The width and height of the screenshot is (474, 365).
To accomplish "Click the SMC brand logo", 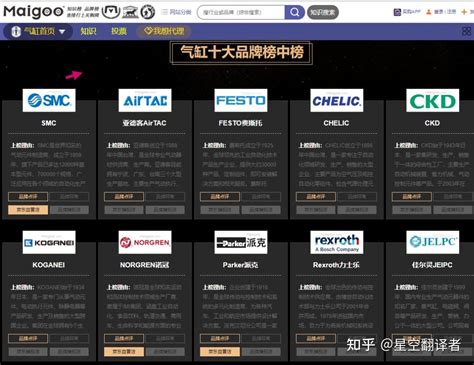I will (x=49, y=100).
